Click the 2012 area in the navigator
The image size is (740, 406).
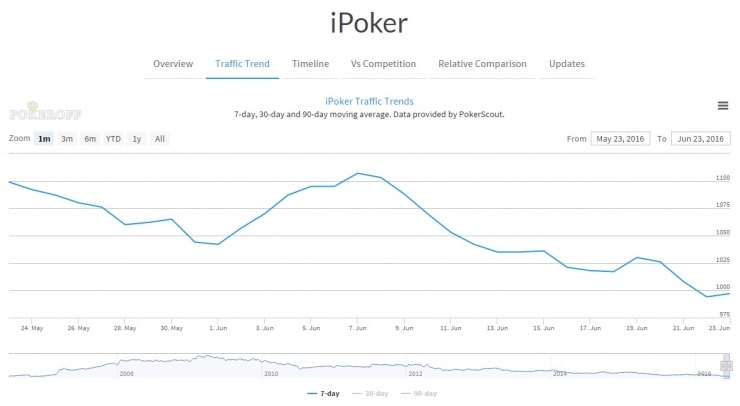point(415,373)
